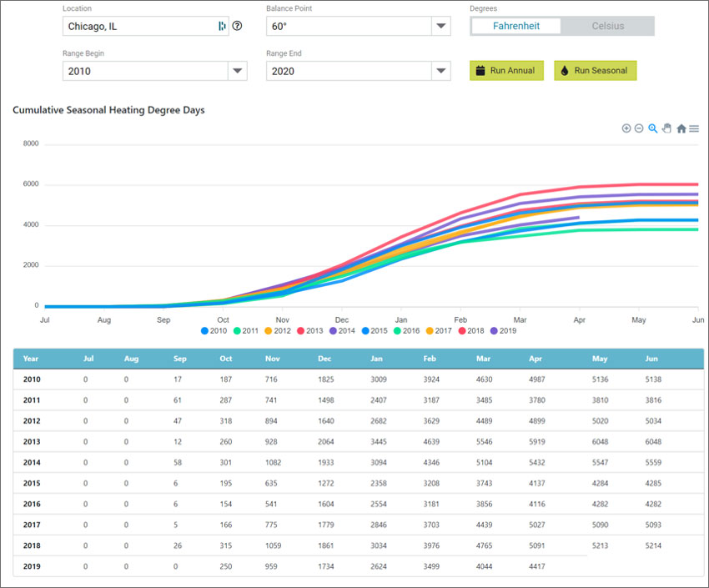Screen dimensions: 709x588
Task: Click the Year column header
Action: 31,359
